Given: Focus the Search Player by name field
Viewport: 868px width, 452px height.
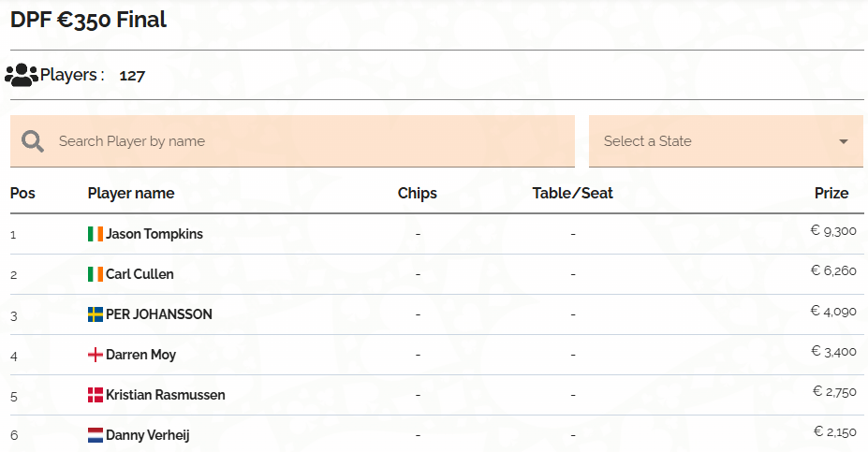Looking at the screenshot, I should point(292,141).
